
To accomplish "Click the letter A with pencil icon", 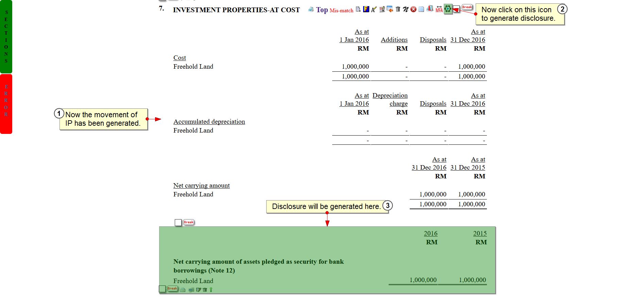I will (x=374, y=10).
